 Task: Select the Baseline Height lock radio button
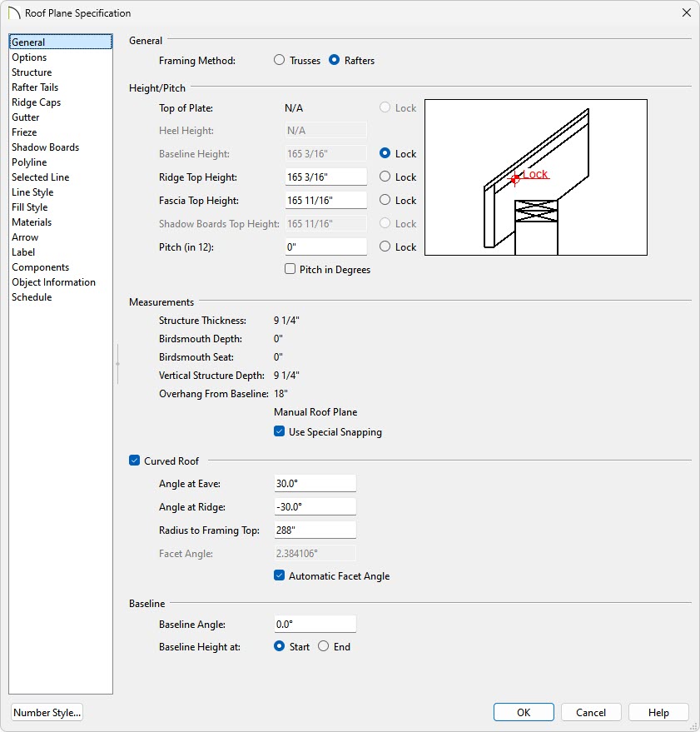click(x=385, y=153)
